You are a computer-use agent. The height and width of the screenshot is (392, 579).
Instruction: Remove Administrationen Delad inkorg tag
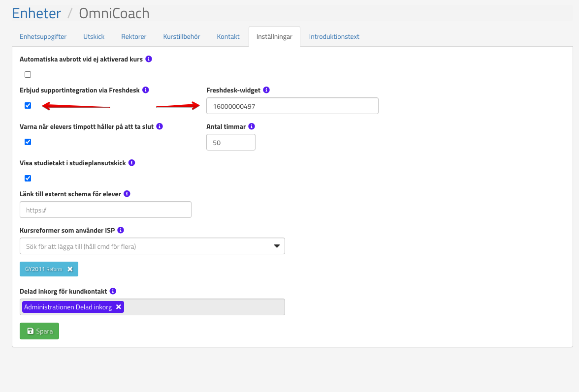(x=118, y=307)
